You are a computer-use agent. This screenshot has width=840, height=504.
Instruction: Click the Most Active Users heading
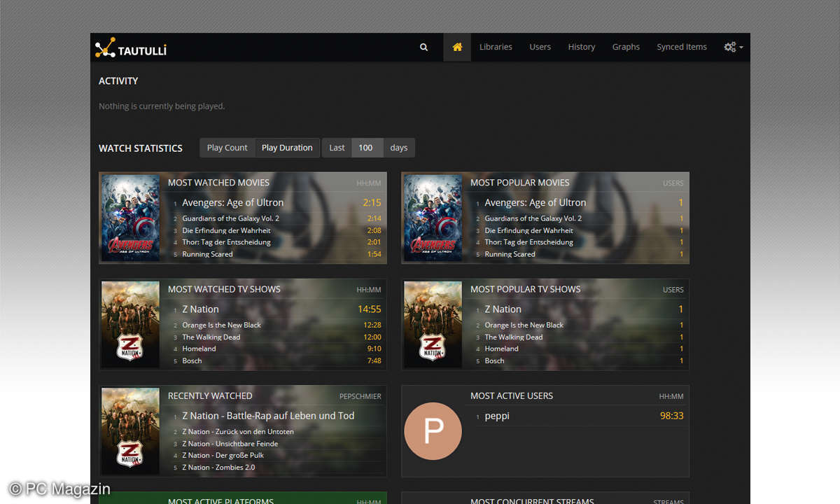(x=512, y=395)
